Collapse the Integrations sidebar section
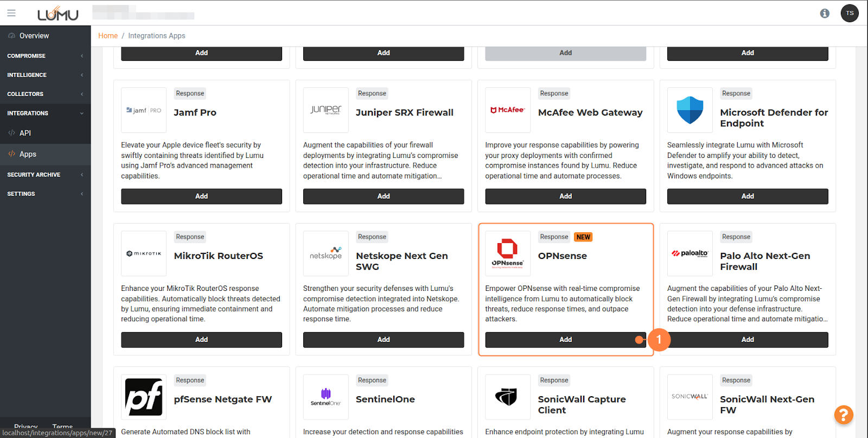 point(45,113)
